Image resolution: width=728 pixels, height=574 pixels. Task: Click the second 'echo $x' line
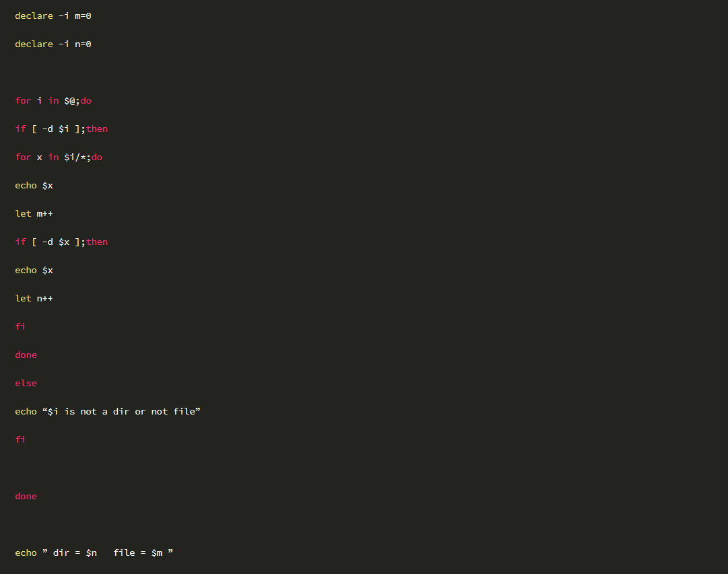tap(34, 271)
